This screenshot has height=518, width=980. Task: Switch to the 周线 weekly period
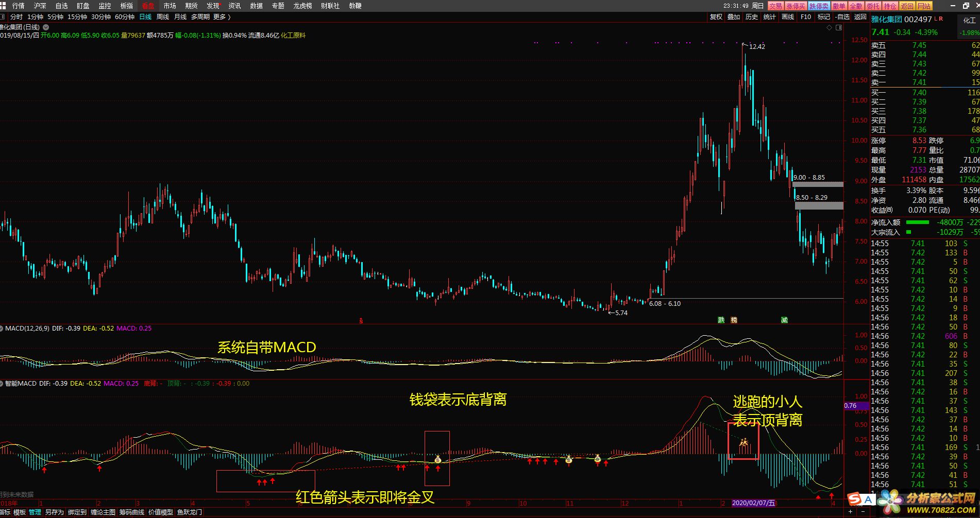163,17
